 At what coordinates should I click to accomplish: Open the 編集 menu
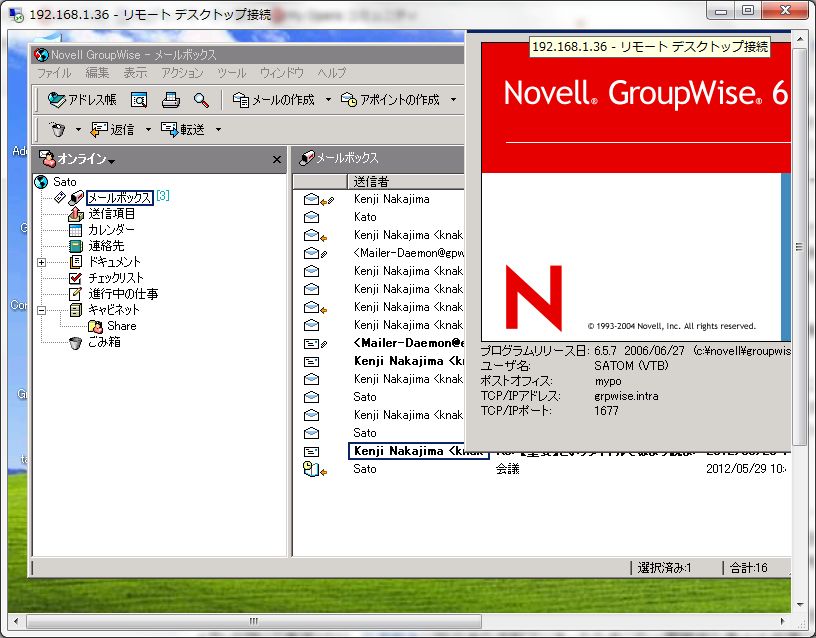[x=97, y=73]
